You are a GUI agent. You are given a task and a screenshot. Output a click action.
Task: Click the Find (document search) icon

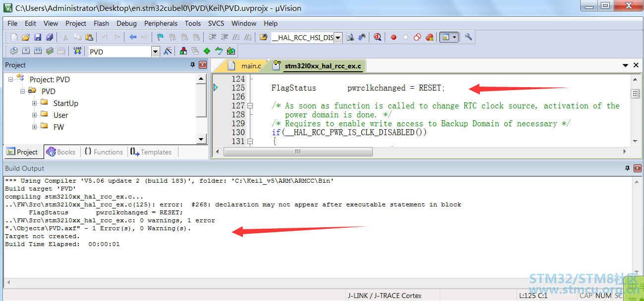coord(350,37)
